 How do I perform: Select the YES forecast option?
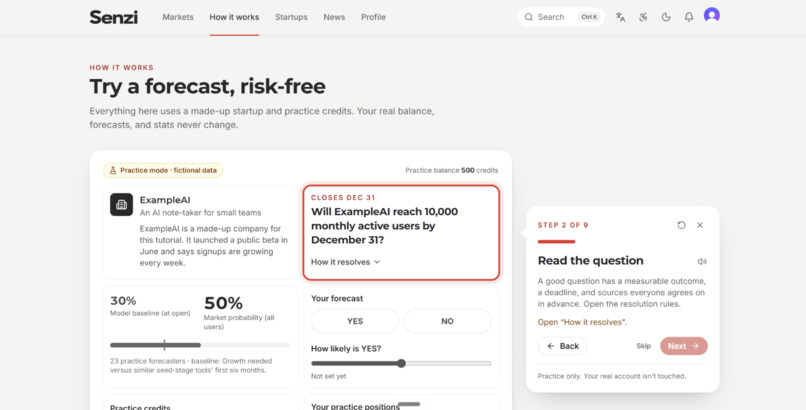coord(355,321)
